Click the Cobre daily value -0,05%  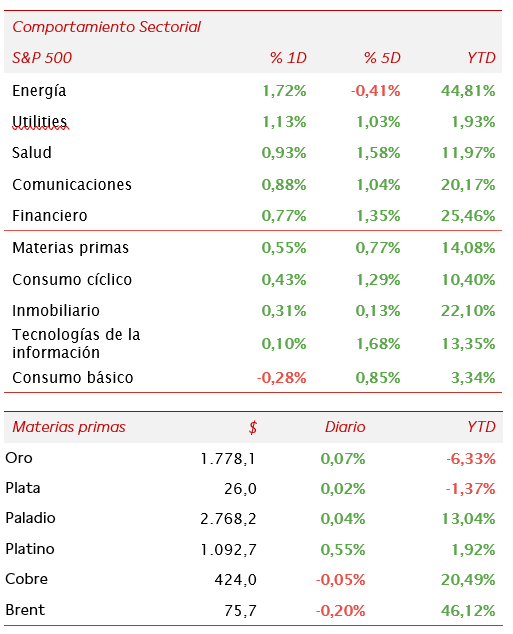click(341, 580)
